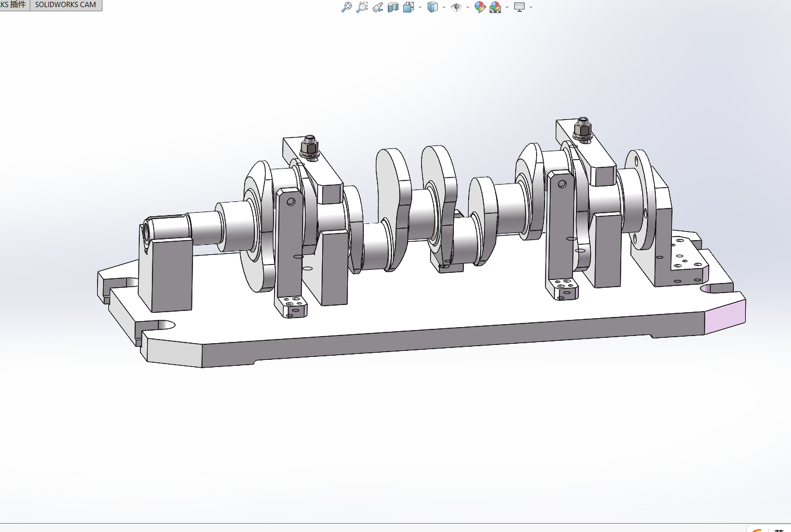Expand the View Settings dropdown arrow
791x532 pixels.
[x=531, y=8]
